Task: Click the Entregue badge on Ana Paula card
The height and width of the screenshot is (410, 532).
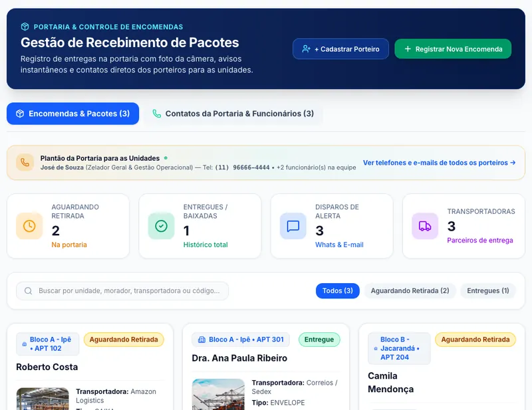Action: coord(319,340)
